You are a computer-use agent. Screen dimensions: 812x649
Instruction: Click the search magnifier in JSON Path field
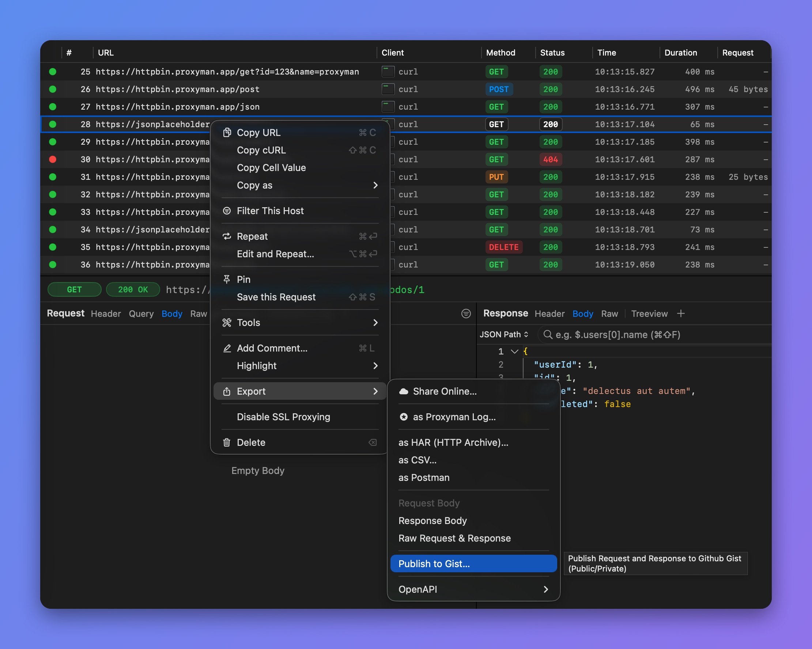[x=548, y=335]
